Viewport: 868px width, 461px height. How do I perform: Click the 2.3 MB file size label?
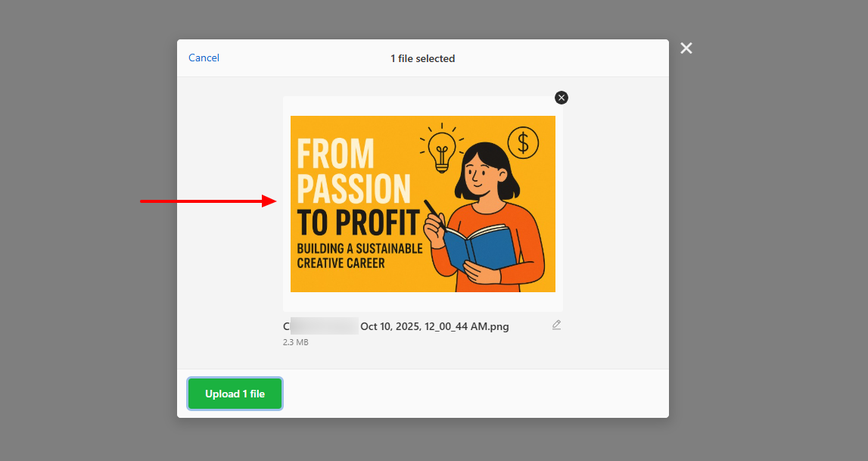[296, 342]
